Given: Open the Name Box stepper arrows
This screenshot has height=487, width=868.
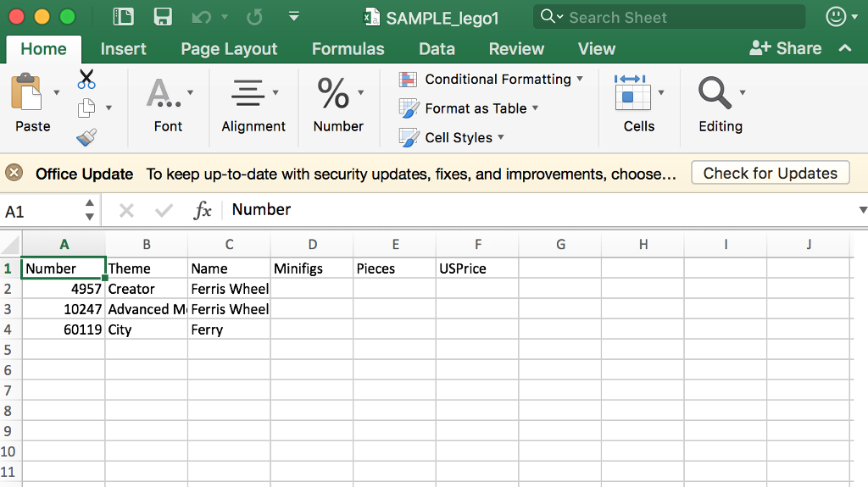Looking at the screenshot, I should (x=90, y=210).
